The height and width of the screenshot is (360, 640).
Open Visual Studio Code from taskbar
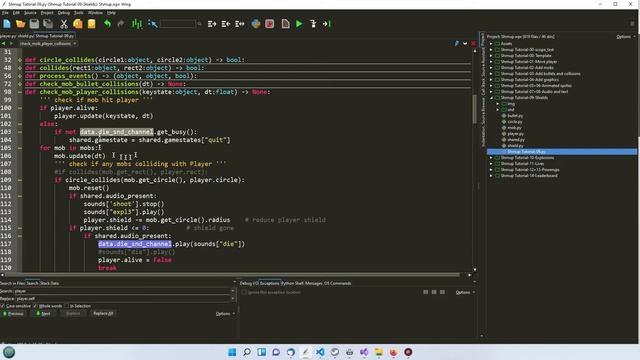pos(320,352)
